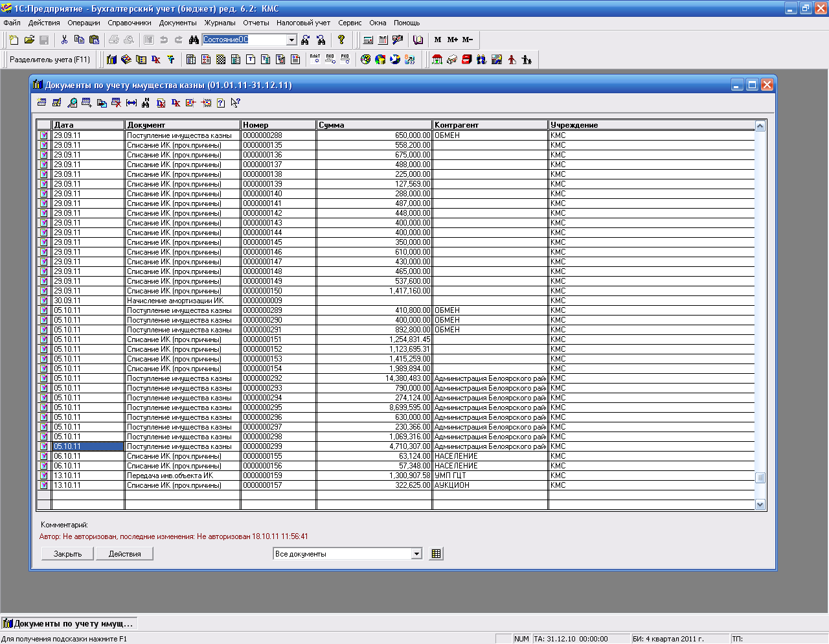Click the 'ТА: 31.12.10 00:00:00' status bar entry

click(x=580, y=639)
